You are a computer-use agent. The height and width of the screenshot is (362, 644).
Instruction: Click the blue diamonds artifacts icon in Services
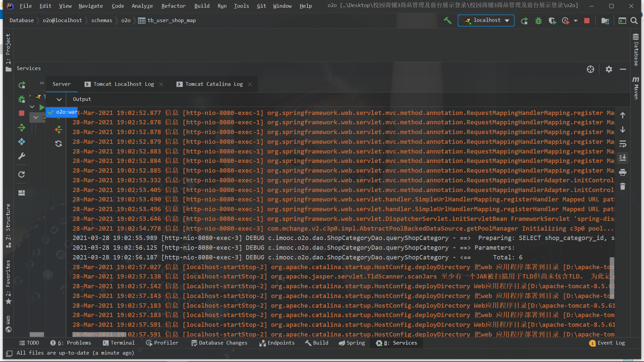click(x=22, y=142)
